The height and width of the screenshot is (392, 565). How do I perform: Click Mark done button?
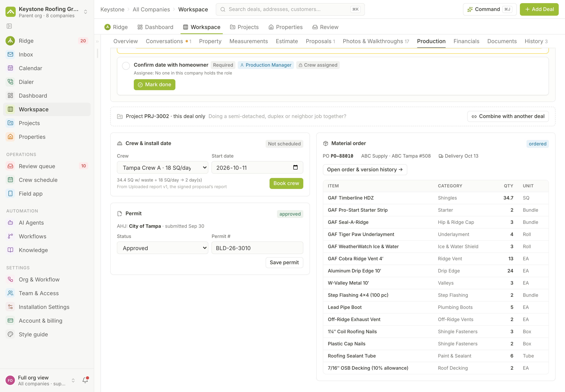tap(154, 84)
